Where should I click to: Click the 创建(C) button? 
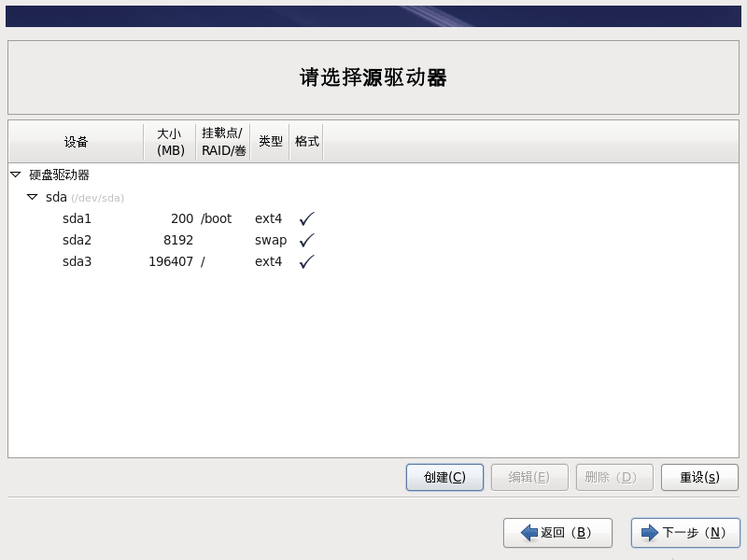click(x=444, y=477)
